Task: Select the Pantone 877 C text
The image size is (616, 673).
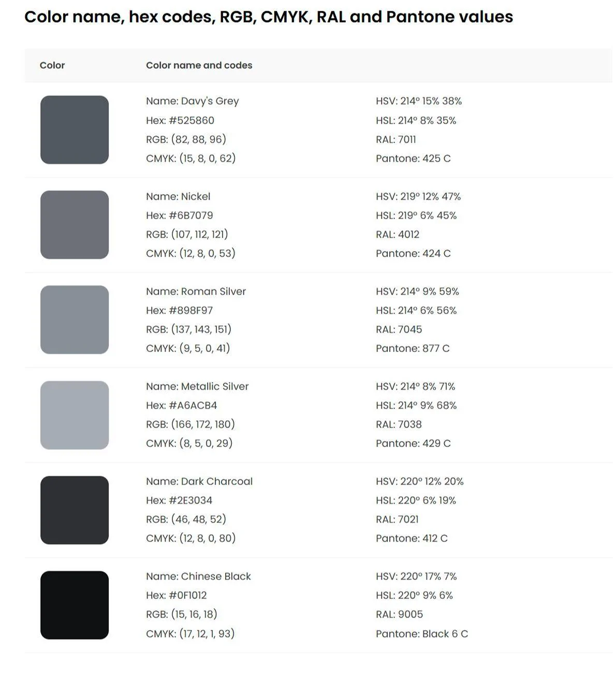Action: [x=413, y=348]
